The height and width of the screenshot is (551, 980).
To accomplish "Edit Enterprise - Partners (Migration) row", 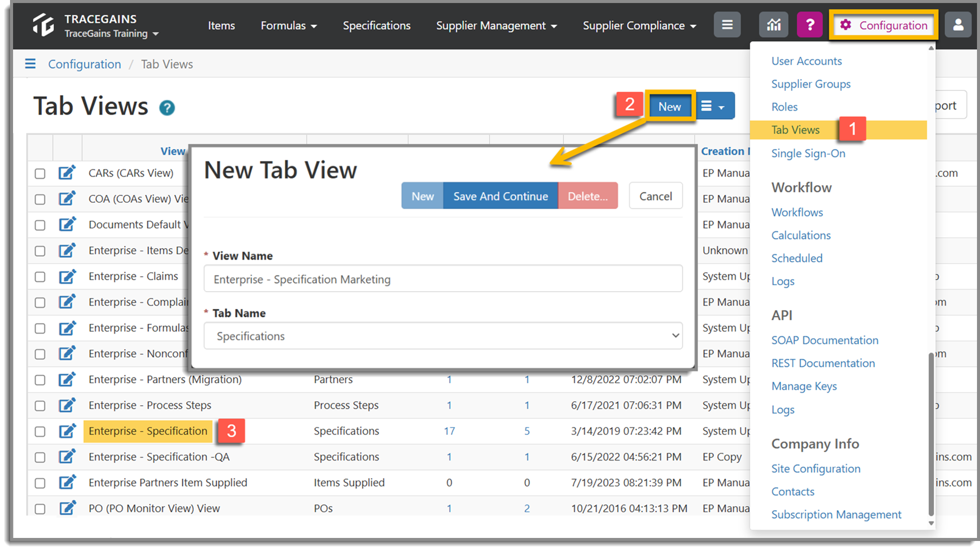I will coord(67,379).
